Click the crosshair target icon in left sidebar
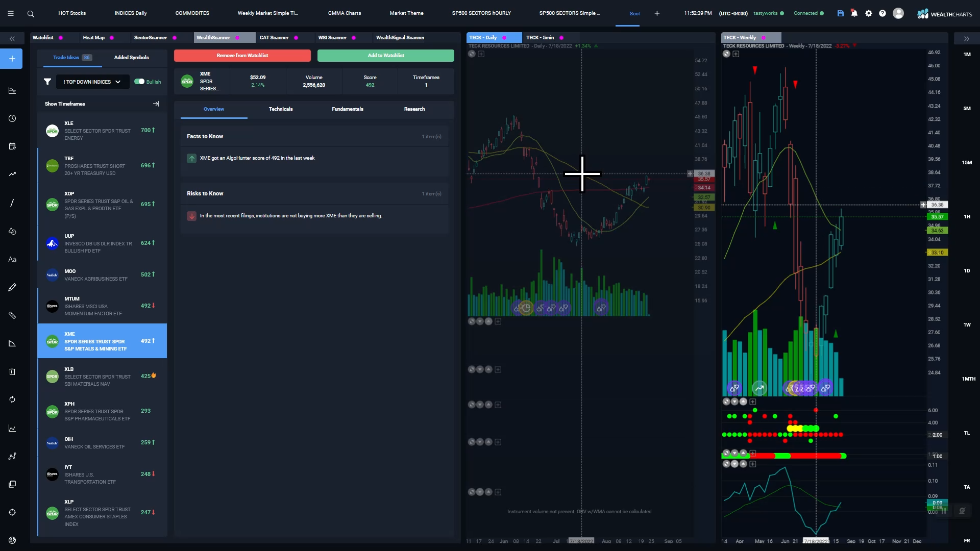The image size is (980, 551). (x=12, y=512)
